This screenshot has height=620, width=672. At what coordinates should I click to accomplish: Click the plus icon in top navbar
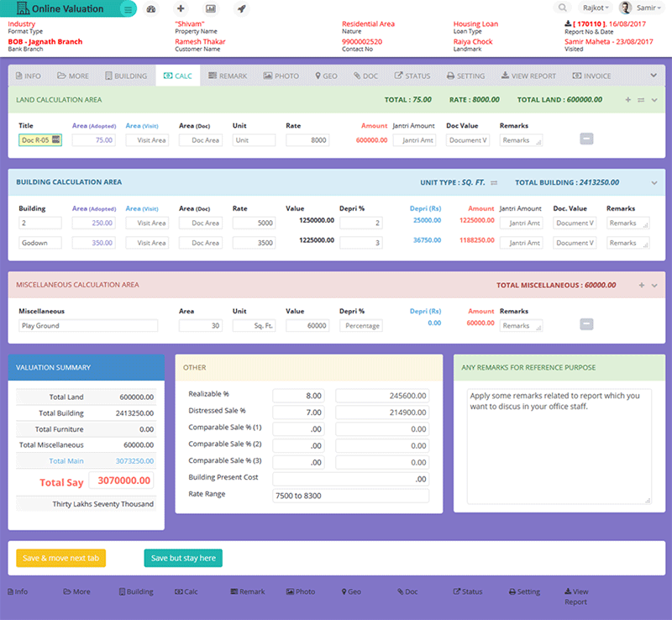click(x=181, y=9)
